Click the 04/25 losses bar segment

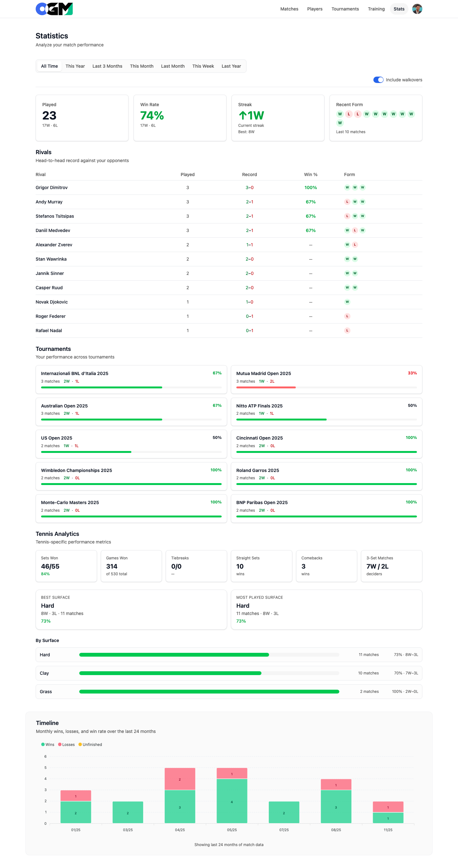click(180, 779)
